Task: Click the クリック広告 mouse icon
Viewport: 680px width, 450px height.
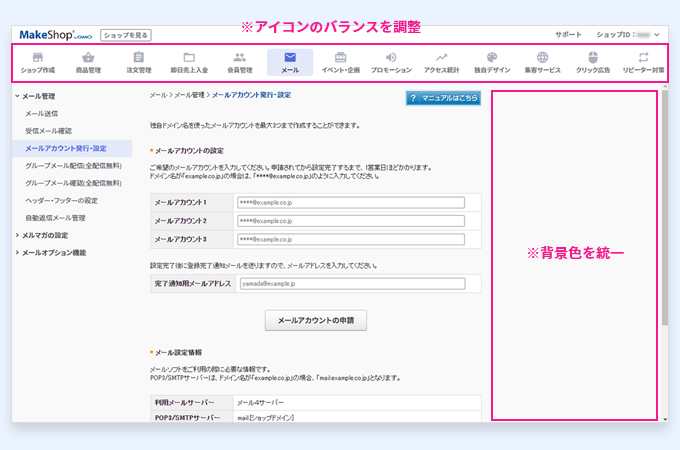Action: (x=592, y=58)
